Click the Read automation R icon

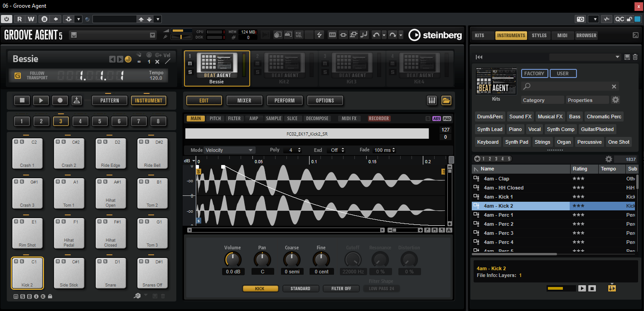coord(19,19)
